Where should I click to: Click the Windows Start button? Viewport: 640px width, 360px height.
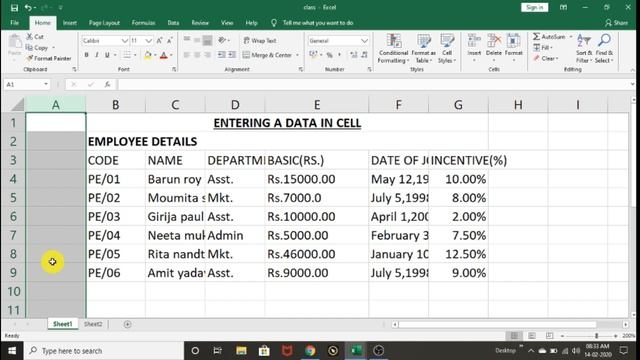click(12, 351)
